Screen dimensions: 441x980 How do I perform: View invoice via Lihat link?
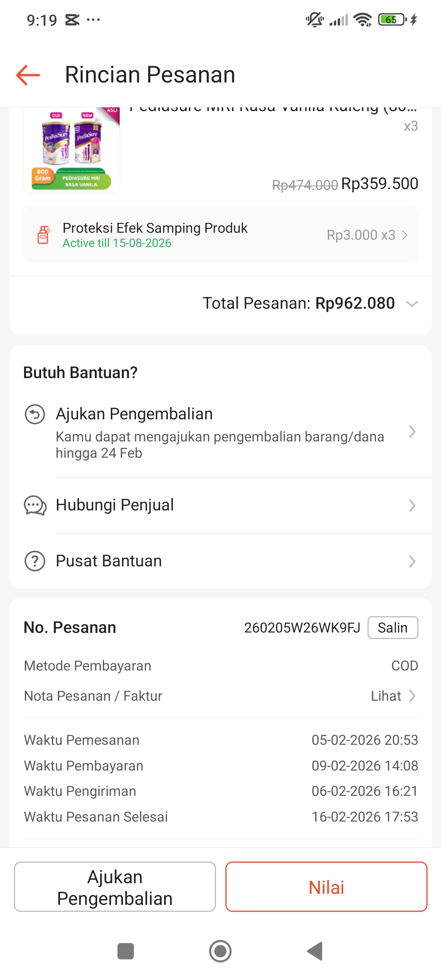[x=386, y=696]
